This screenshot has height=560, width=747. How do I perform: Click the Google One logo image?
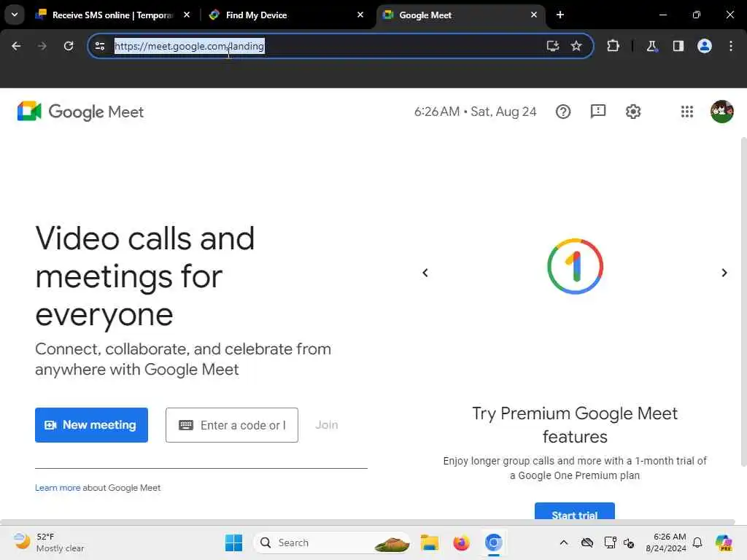click(x=575, y=266)
